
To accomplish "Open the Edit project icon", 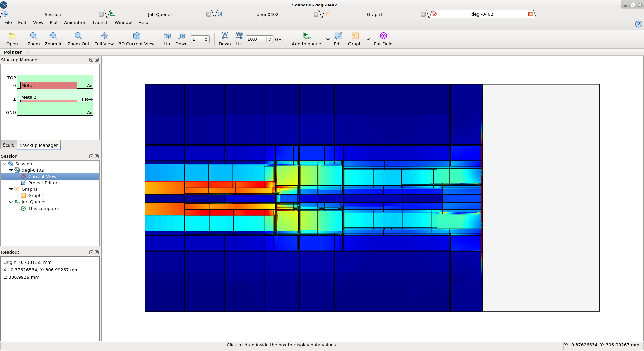I will tap(338, 36).
